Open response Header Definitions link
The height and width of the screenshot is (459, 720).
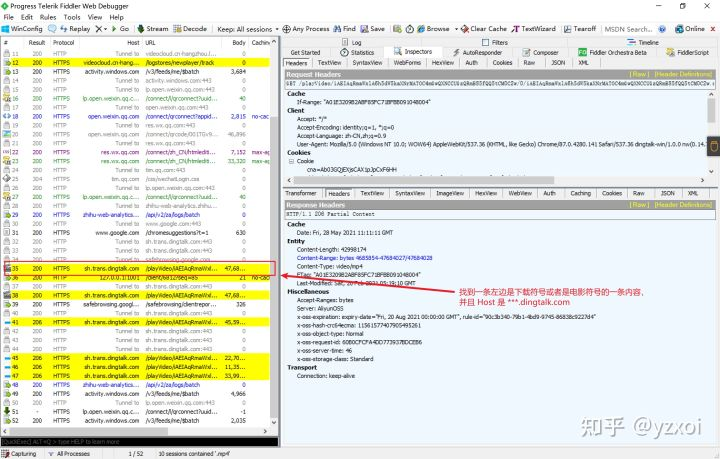click(683, 205)
